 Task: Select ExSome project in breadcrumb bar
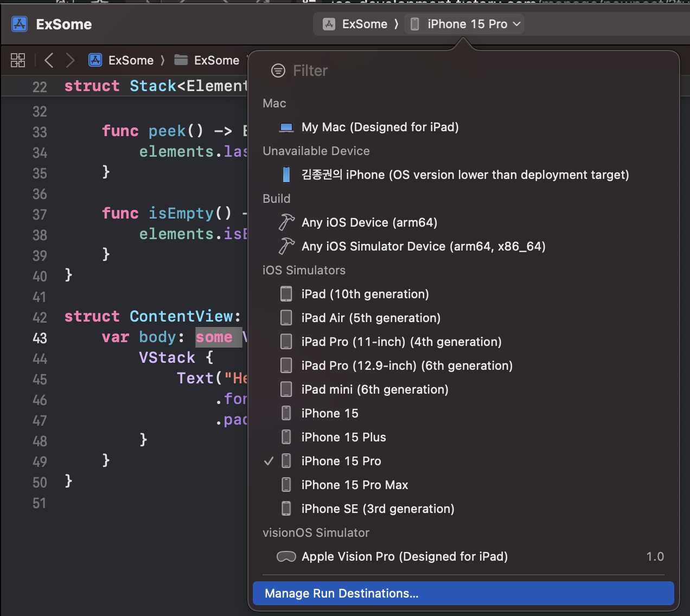click(x=122, y=60)
